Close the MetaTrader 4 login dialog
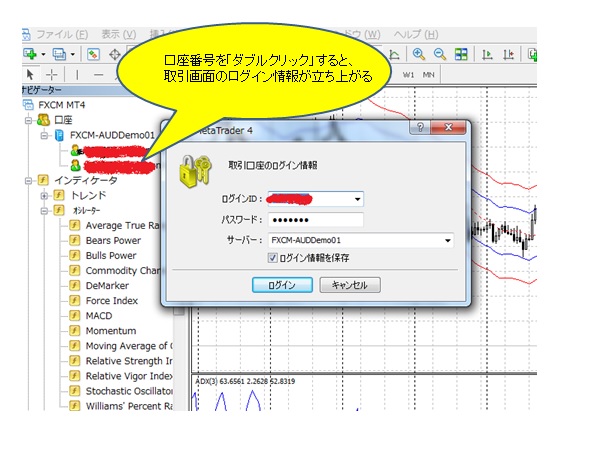This screenshot has height=463, width=599. 448,127
